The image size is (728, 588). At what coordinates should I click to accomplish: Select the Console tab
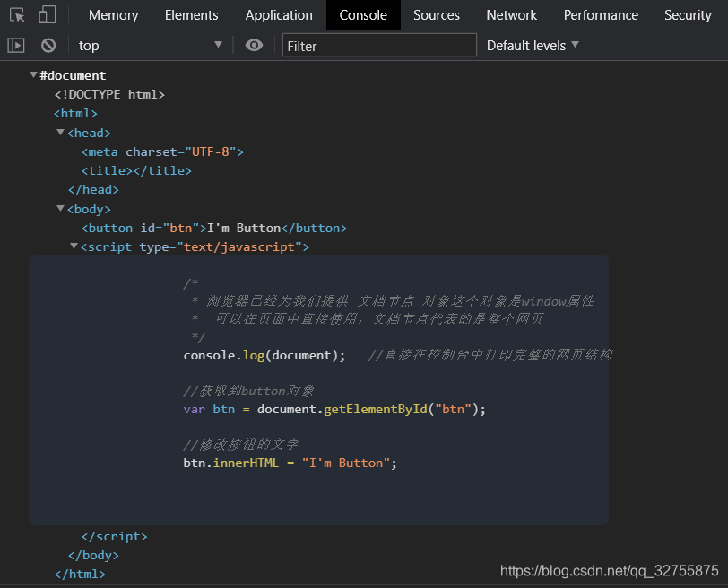click(363, 15)
